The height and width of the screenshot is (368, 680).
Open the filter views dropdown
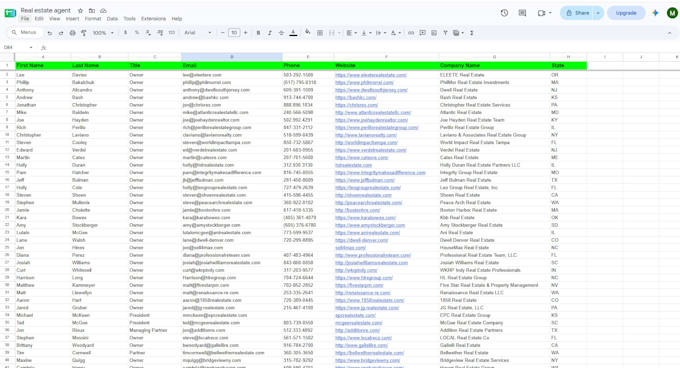458,33
